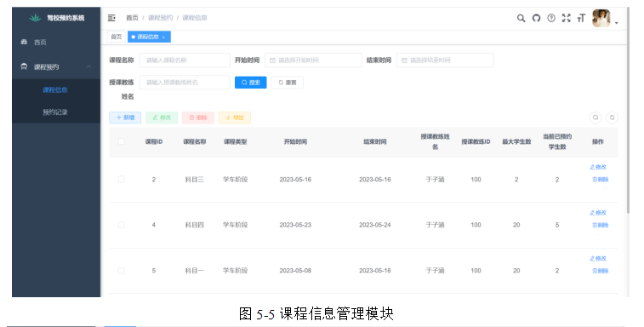Click the 课程预约 car icon in sidebar
644x327 pixels.
coord(24,66)
